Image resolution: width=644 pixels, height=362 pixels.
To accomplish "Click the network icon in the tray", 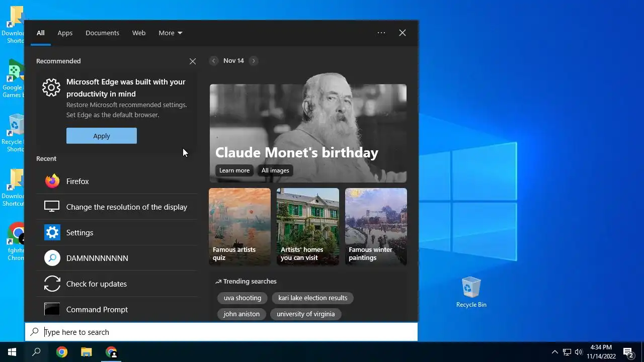I will (x=567, y=352).
